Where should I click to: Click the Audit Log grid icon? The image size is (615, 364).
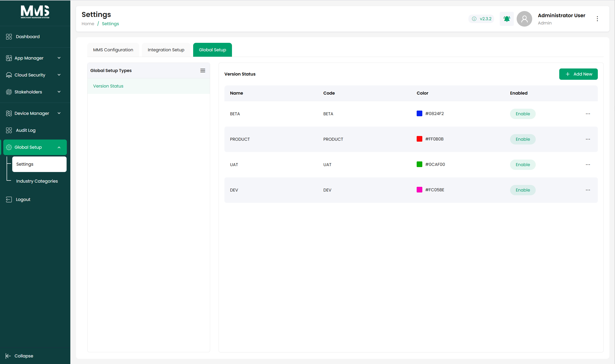point(9,130)
